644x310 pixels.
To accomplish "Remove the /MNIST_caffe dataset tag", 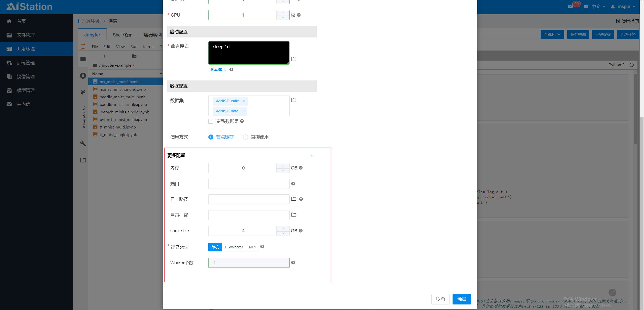I will point(244,101).
